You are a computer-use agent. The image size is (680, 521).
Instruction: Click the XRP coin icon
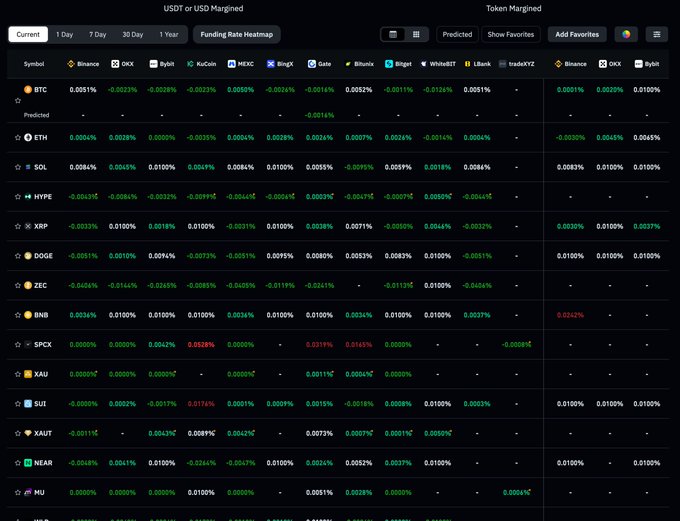coord(28,226)
